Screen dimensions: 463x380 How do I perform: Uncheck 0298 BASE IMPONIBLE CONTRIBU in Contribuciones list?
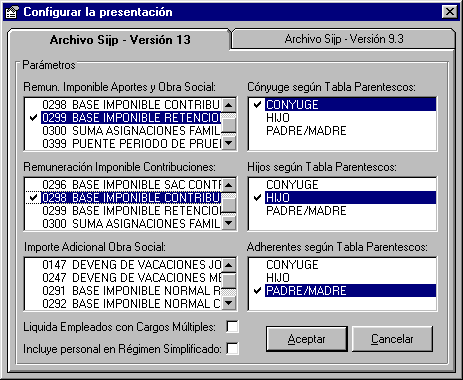point(123,198)
